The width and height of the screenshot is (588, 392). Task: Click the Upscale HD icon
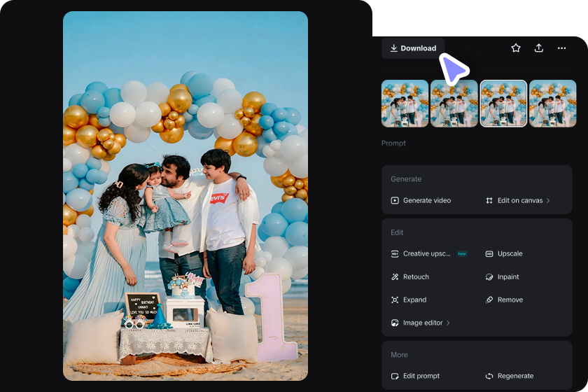tap(489, 254)
